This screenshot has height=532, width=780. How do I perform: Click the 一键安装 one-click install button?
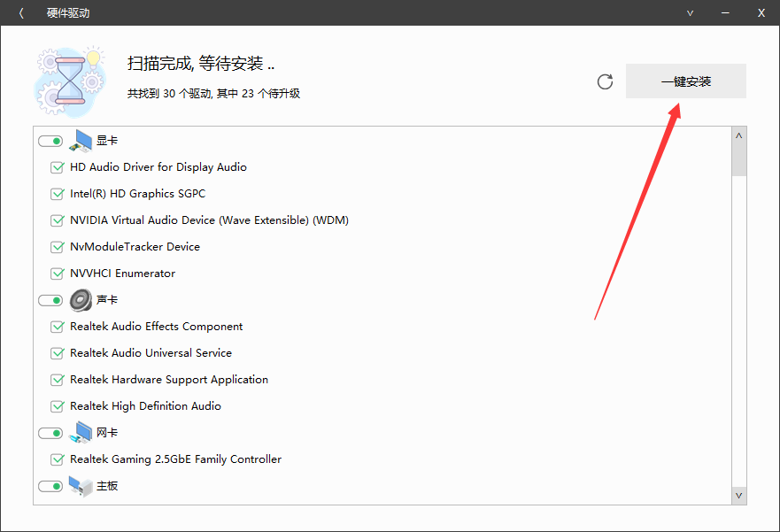[686, 81]
